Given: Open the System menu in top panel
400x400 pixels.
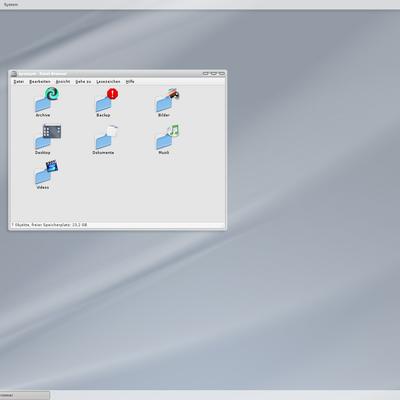Looking at the screenshot, I should [11, 5].
